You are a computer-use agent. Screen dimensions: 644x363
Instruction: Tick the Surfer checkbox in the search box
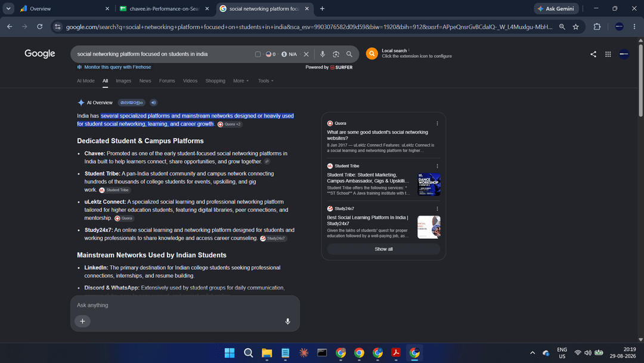[x=258, y=54]
